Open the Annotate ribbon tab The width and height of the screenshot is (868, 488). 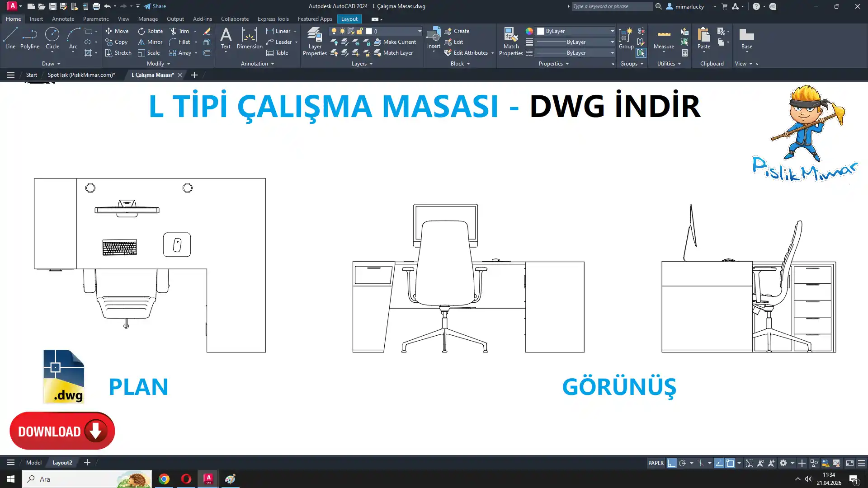(63, 19)
